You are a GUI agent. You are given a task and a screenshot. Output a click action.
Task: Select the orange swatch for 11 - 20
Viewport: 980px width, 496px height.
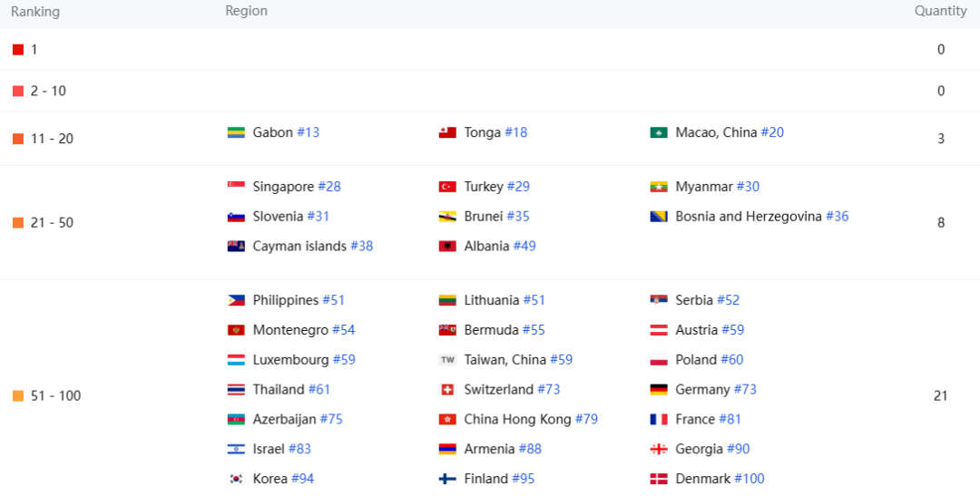point(18,139)
